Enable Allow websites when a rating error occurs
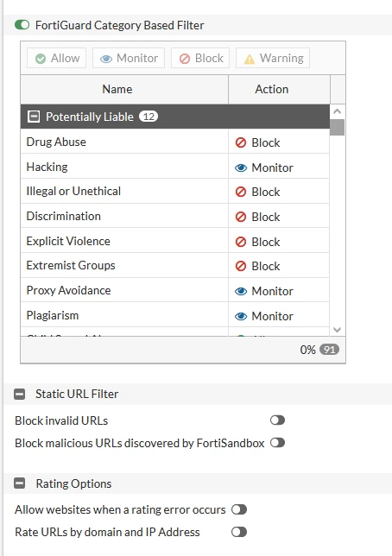This screenshot has height=556, width=392. click(x=239, y=509)
